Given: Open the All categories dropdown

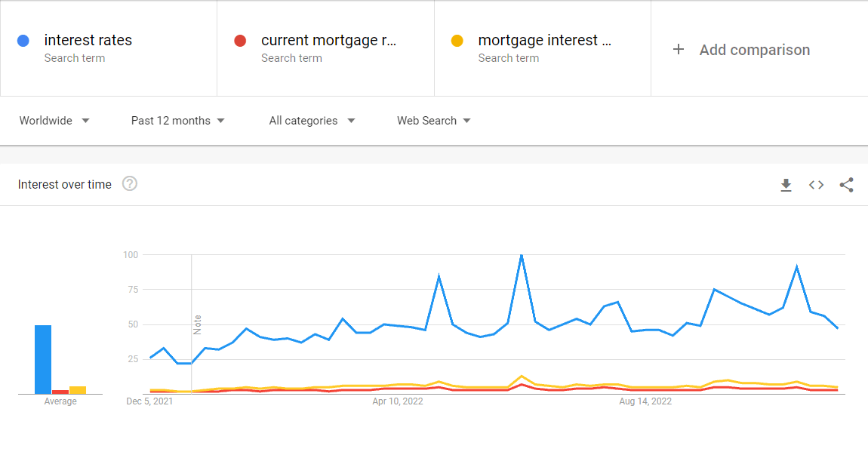Looking at the screenshot, I should (312, 121).
